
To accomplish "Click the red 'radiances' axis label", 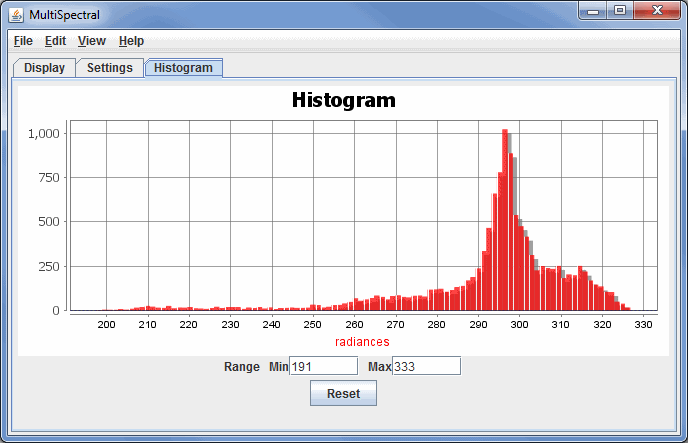I will coord(362,342).
